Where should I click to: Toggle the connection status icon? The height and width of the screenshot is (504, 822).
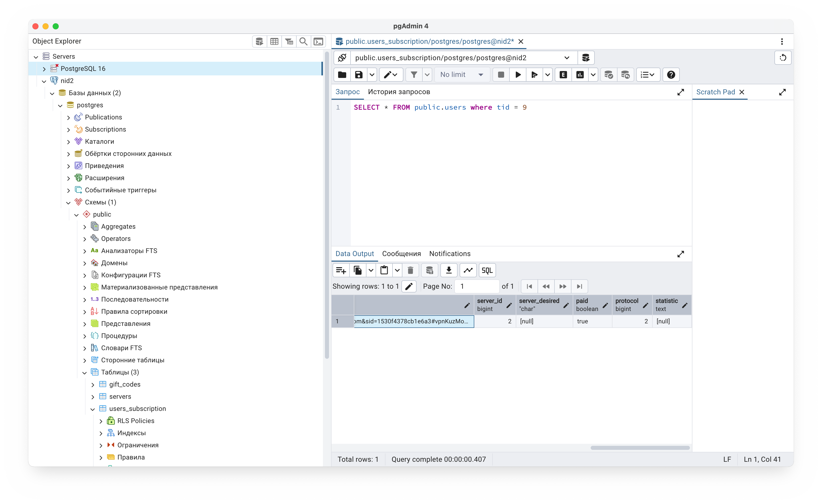[342, 58]
